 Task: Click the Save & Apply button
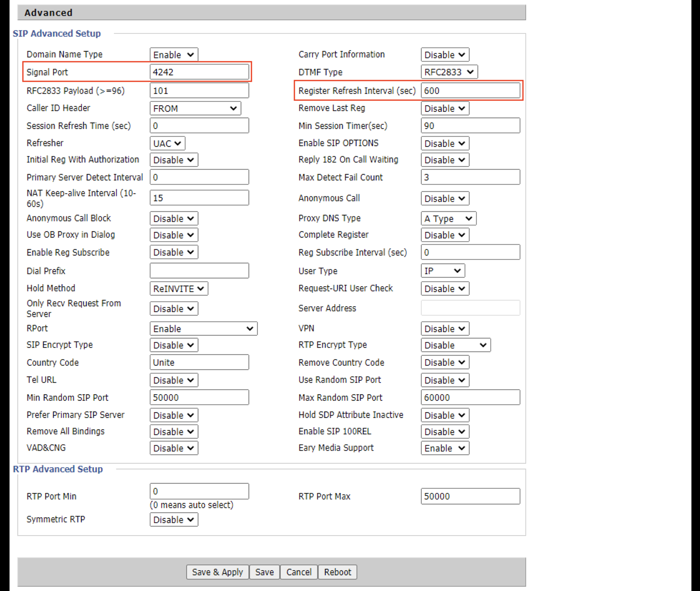pos(218,572)
